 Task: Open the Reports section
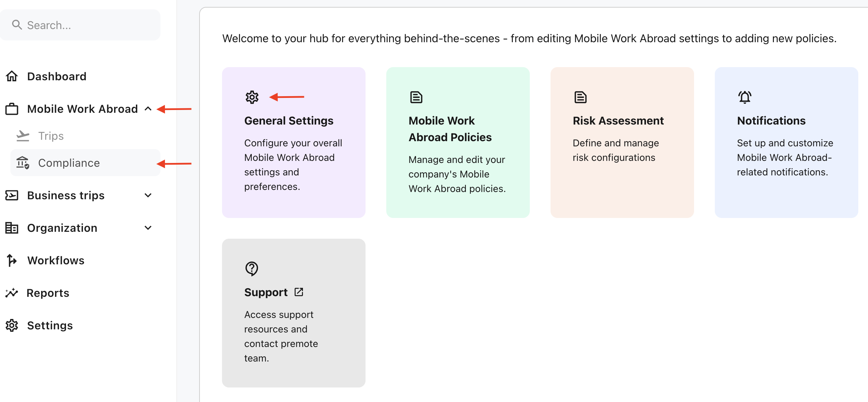(48, 293)
